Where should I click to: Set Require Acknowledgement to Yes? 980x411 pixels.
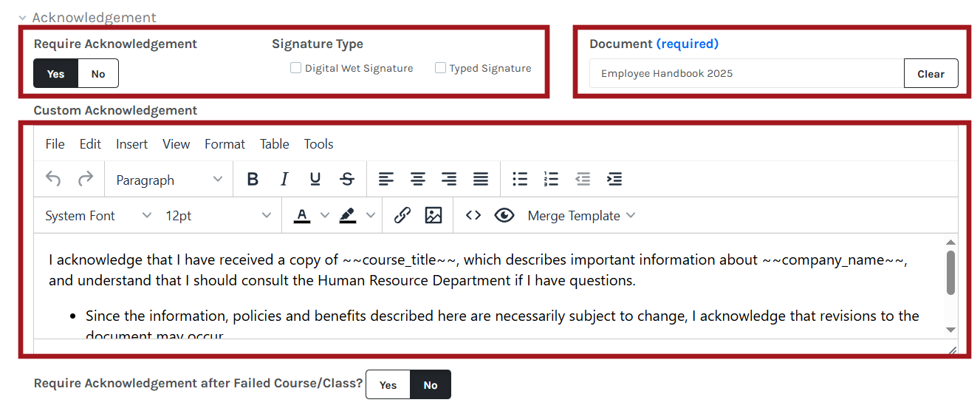tap(56, 73)
